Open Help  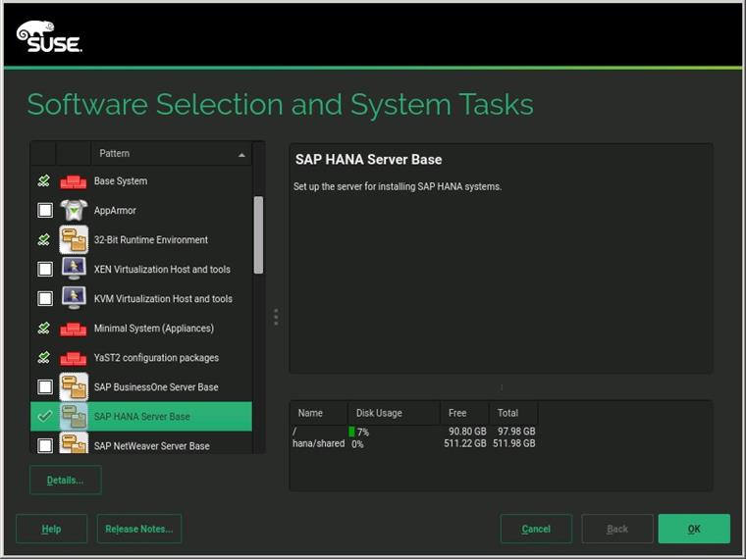(x=51, y=529)
